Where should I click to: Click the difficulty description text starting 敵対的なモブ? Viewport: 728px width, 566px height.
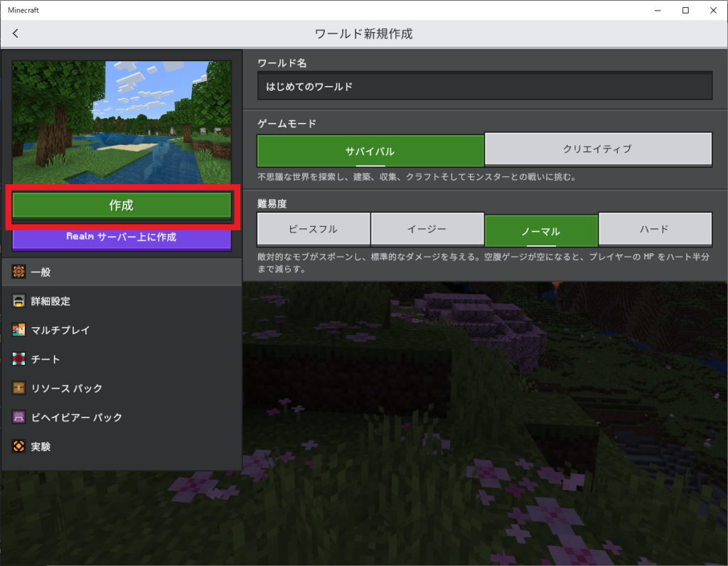tap(483, 263)
